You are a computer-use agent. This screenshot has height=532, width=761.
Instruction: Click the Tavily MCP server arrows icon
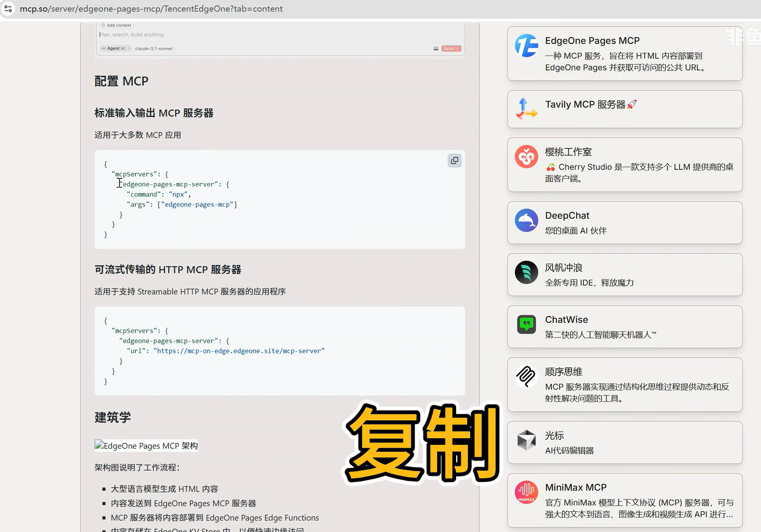[526, 109]
